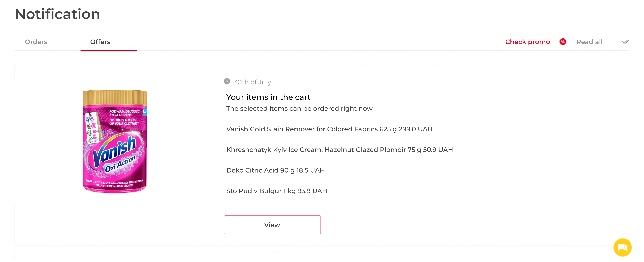
Task: Mark all notifications as read via Read all
Action: [x=590, y=42]
